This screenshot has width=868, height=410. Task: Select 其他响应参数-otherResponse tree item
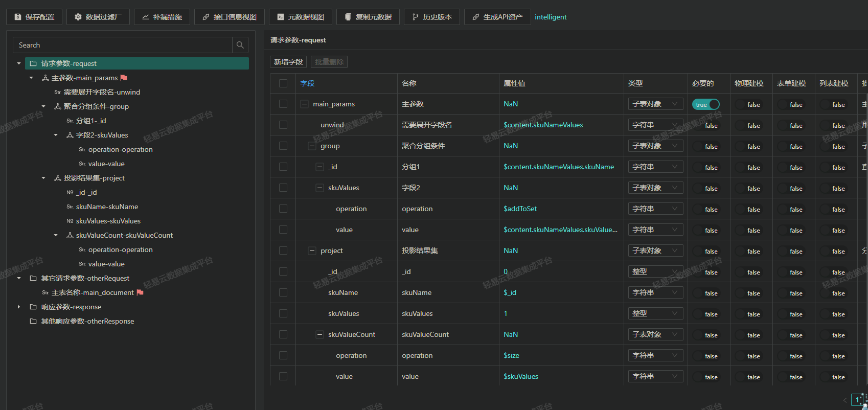[x=87, y=321]
